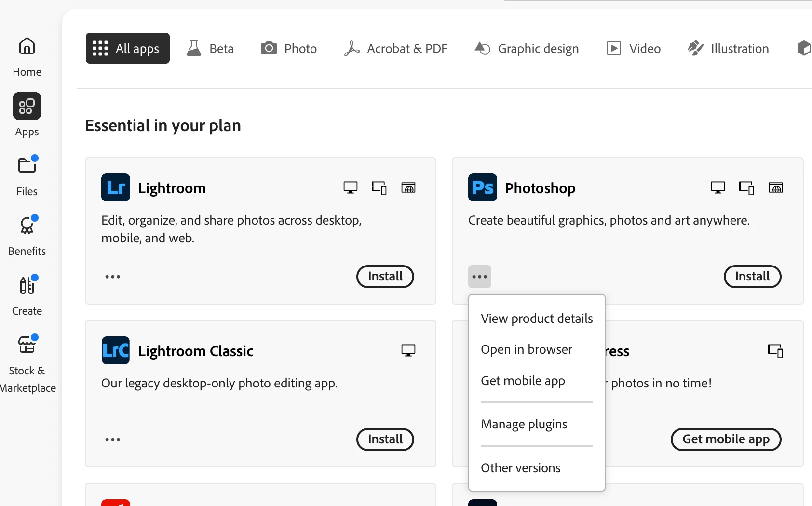This screenshot has height=506, width=812.
Task: Open the Benefits sidebar section
Action: click(27, 226)
